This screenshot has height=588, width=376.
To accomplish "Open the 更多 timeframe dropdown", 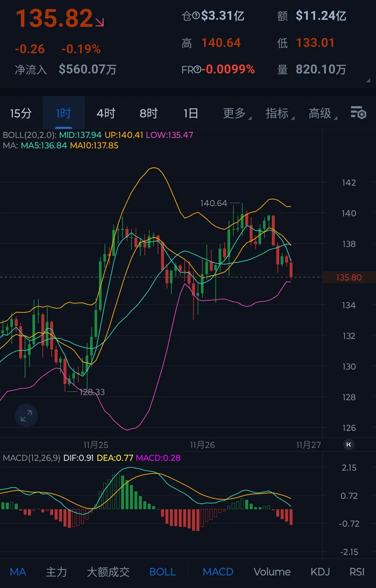I will click(237, 113).
